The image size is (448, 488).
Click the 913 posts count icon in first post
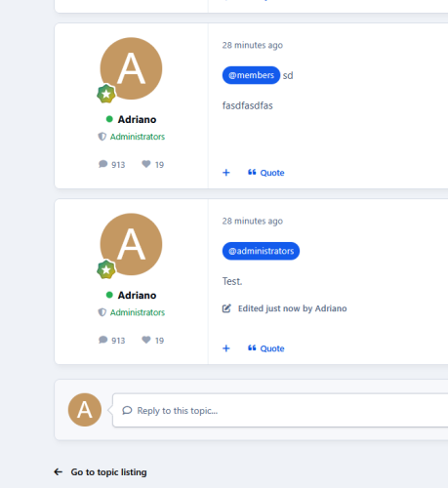pyautogui.click(x=103, y=164)
